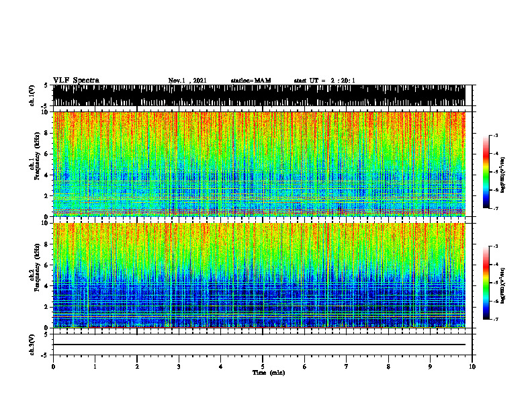The image size is (532, 411).
Task: Click the time axis tick label "3"
Action: [x=179, y=367]
